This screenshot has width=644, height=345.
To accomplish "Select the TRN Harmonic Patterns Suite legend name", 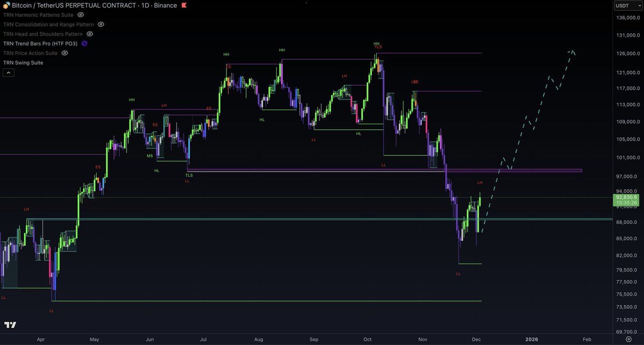I will (x=39, y=15).
